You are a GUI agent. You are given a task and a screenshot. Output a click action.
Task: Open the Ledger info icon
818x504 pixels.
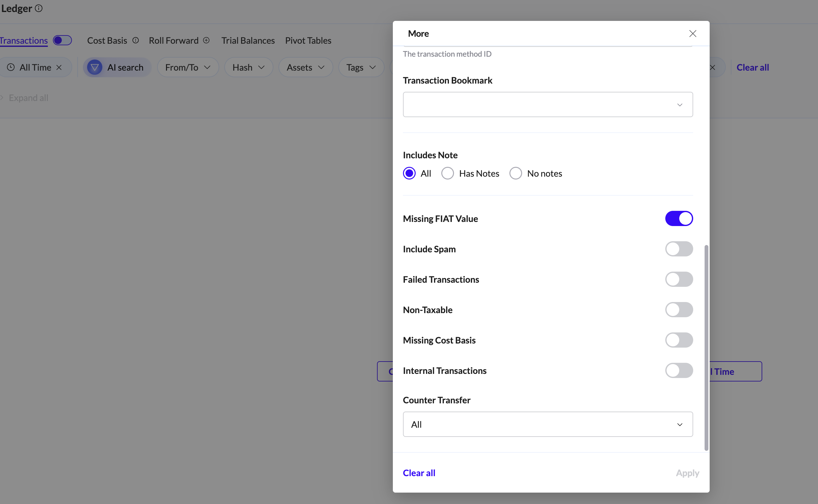point(39,8)
